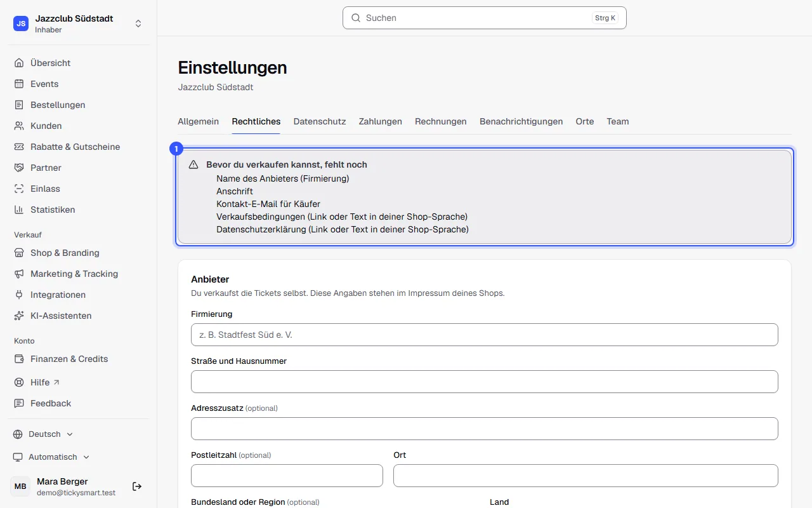Select the Rechnungen tab
Viewport: 812px width, 508px height.
coord(441,121)
